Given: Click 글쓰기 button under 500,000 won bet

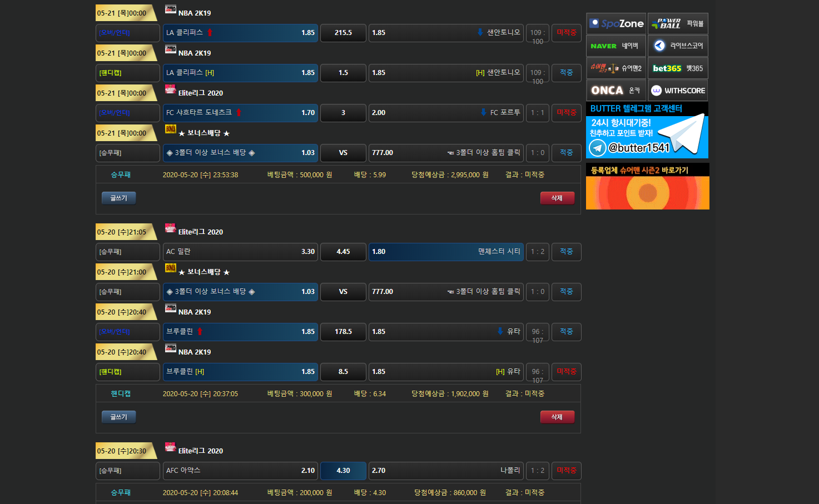Looking at the screenshot, I should tap(118, 198).
